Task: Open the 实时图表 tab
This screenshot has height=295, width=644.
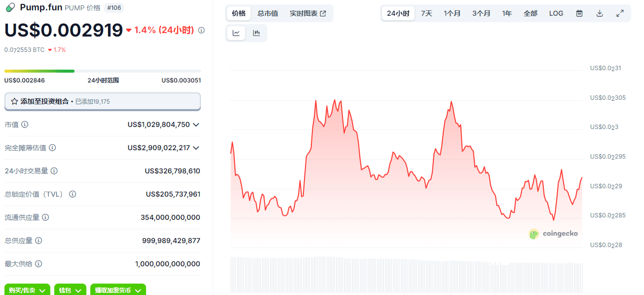Action: tap(308, 13)
